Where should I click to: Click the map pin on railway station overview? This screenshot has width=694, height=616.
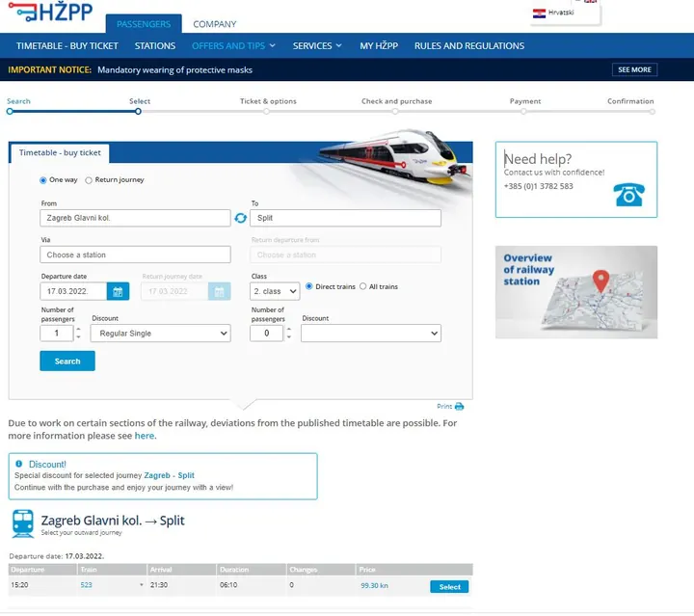(x=601, y=281)
